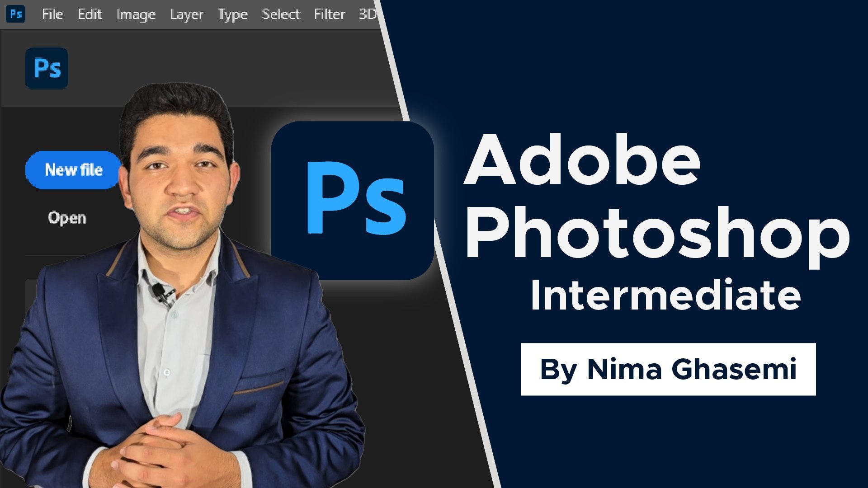Open the Select menu
This screenshot has height=488, width=868.
pos(281,14)
